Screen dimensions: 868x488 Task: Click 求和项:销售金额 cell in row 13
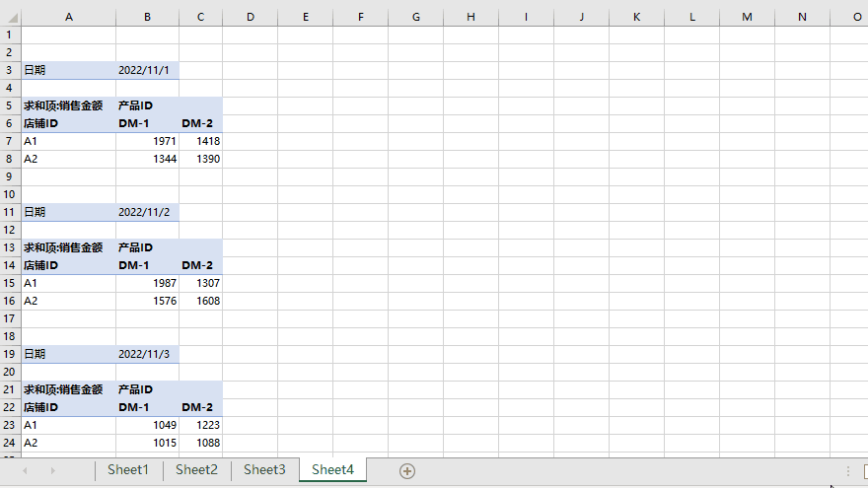click(x=69, y=247)
